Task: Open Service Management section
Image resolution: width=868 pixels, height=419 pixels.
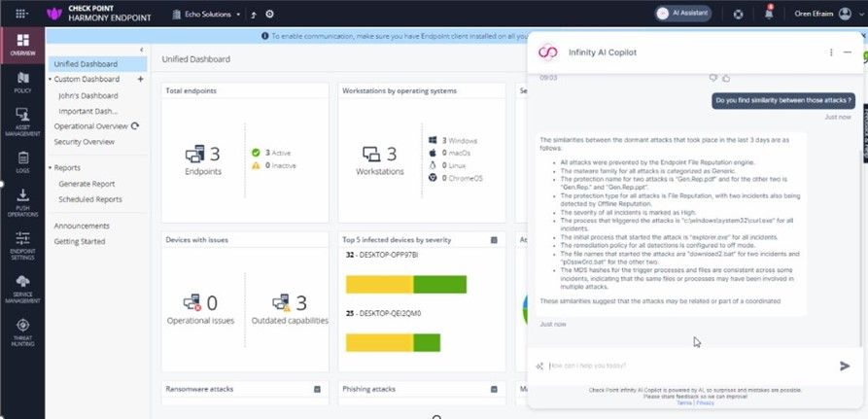Action: (22, 289)
